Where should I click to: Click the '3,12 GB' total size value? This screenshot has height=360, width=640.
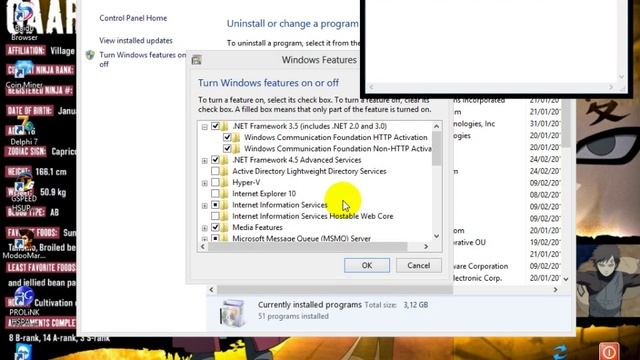tap(416, 305)
